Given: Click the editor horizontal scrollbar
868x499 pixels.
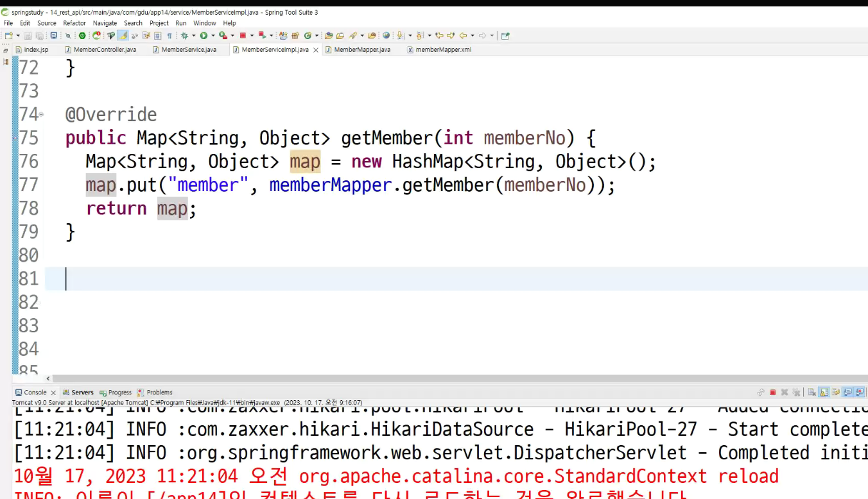Looking at the screenshot, I should tap(460, 379).
